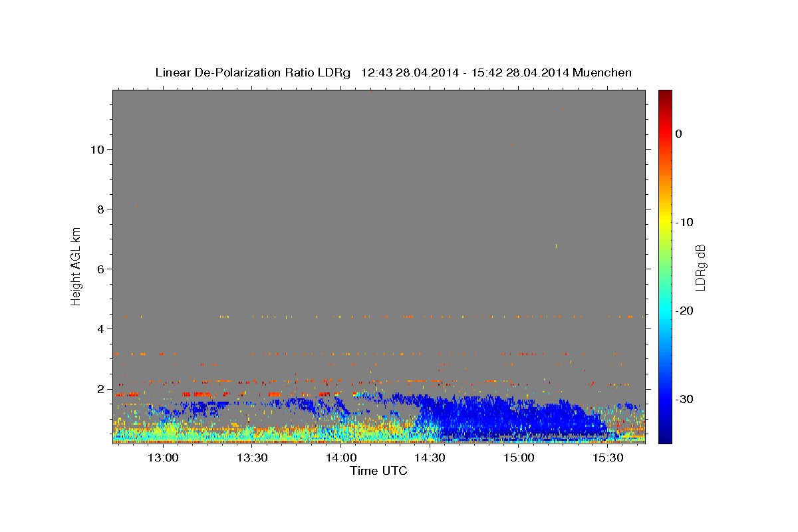Click the height tick label 10
Screen dimensions: 798x532
(x=96, y=149)
